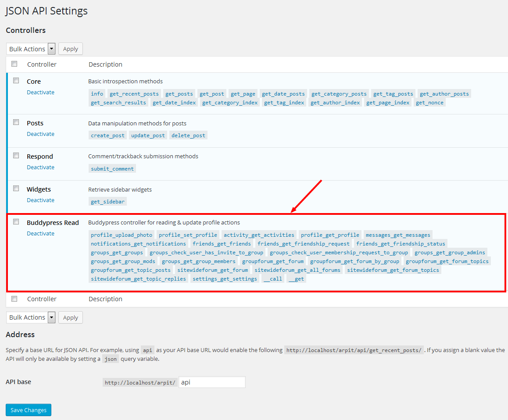This screenshot has width=508, height=420.
Task: Open the groups_get_group_admins method link
Action: tap(450, 252)
